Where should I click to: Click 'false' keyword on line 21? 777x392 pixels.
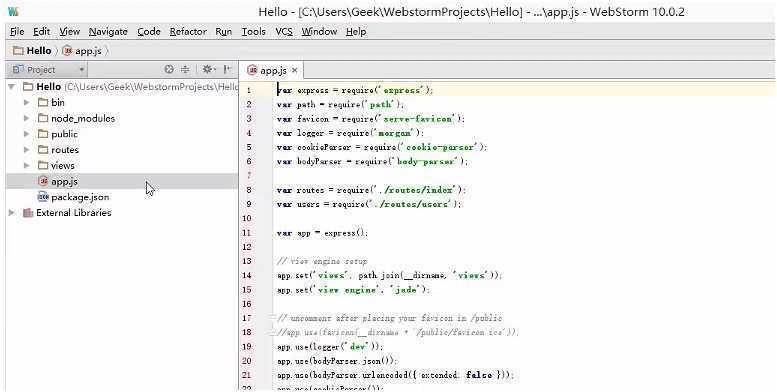(x=479, y=375)
